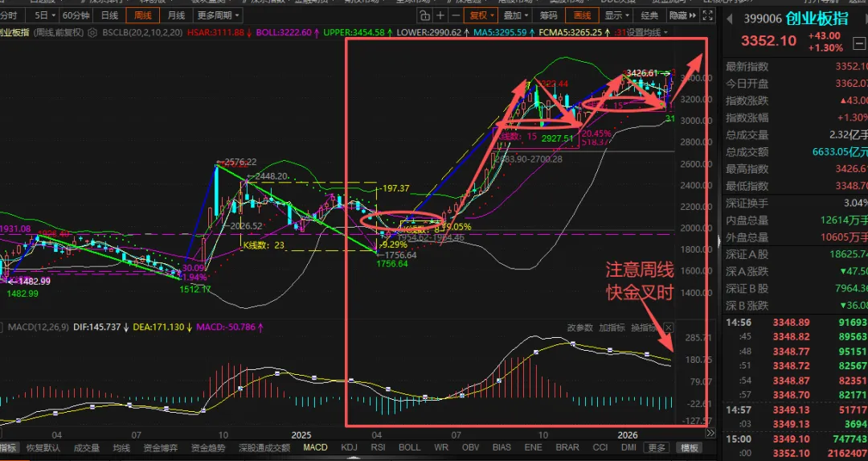Click the 总成交额 row
The width and height of the screenshot is (868, 461).
coord(796,152)
